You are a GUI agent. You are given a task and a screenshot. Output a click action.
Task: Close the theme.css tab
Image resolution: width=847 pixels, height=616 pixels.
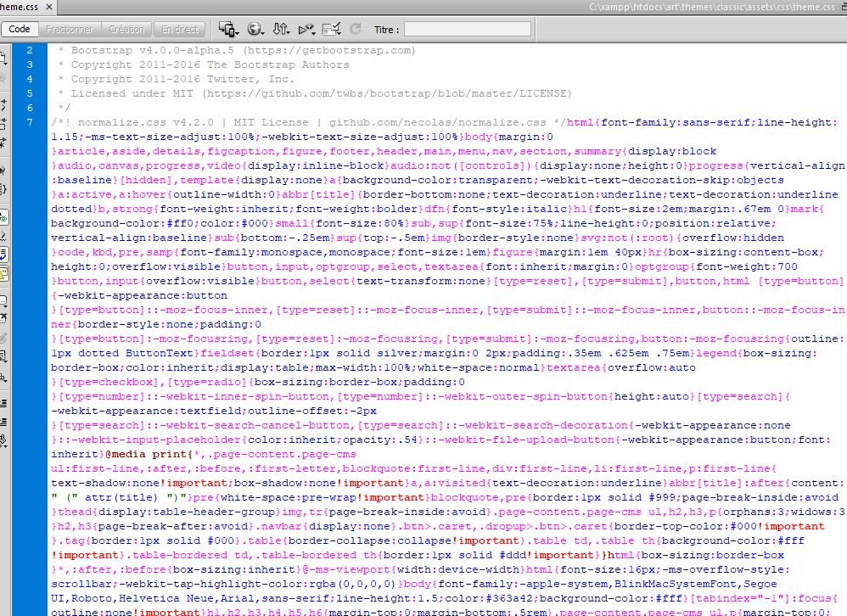point(48,7)
